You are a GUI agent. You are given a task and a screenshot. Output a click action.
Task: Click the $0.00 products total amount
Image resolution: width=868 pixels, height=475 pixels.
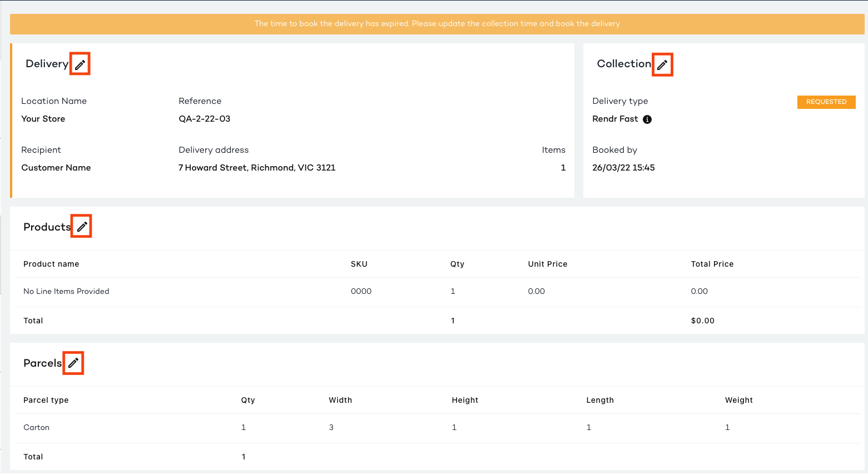702,321
